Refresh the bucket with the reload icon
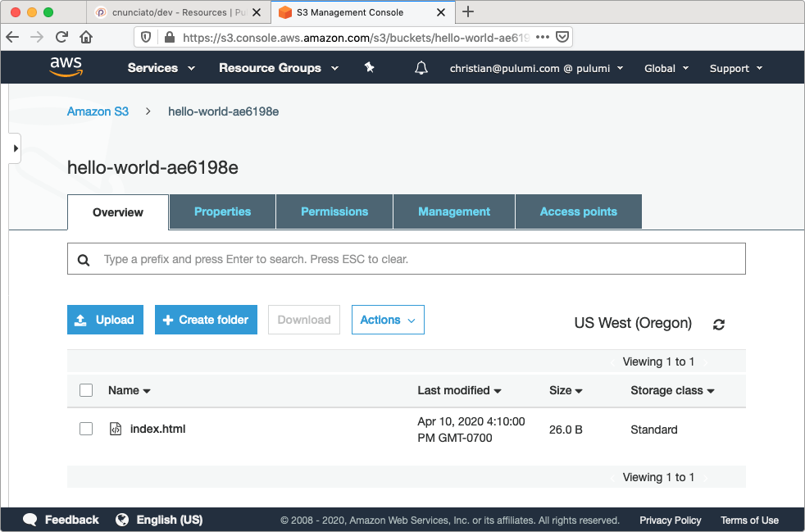Viewport: 805px width, 532px height. [x=719, y=324]
